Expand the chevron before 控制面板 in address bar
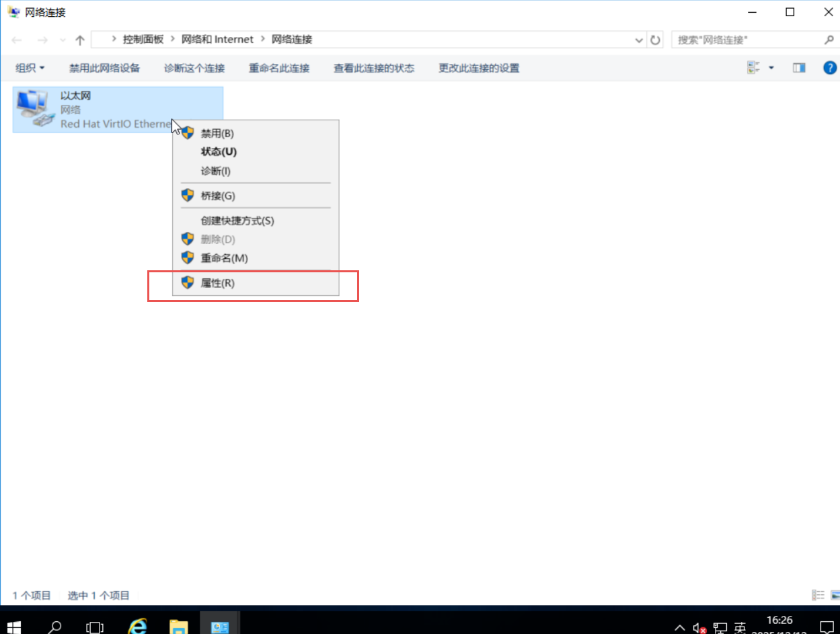This screenshot has height=634, width=840. pos(114,40)
